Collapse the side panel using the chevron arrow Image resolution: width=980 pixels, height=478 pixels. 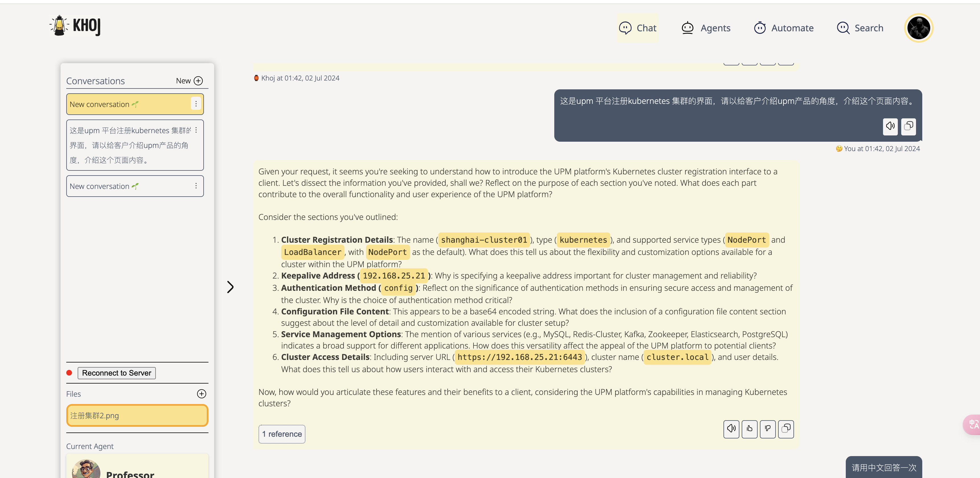(x=230, y=287)
